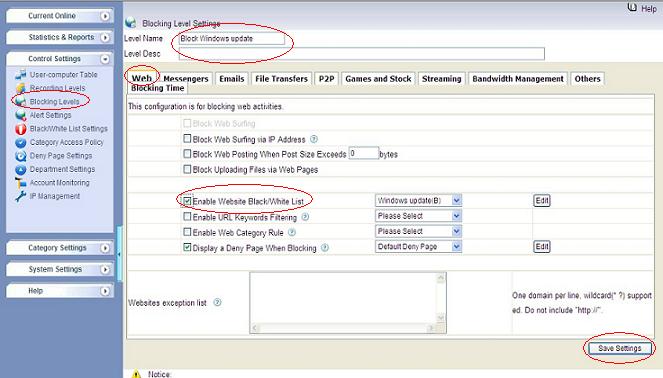Click Edit beside Default Deny Page
The height and width of the screenshot is (378, 663).
(x=542, y=247)
